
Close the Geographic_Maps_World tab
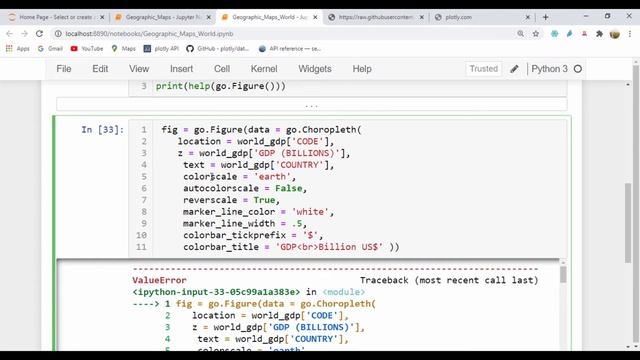[x=315, y=17]
